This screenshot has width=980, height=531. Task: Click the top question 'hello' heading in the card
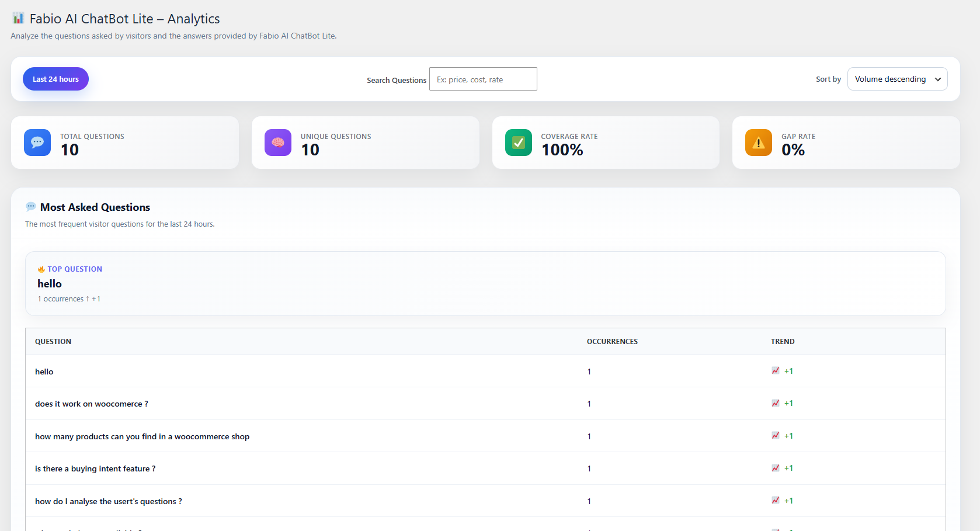coord(50,284)
